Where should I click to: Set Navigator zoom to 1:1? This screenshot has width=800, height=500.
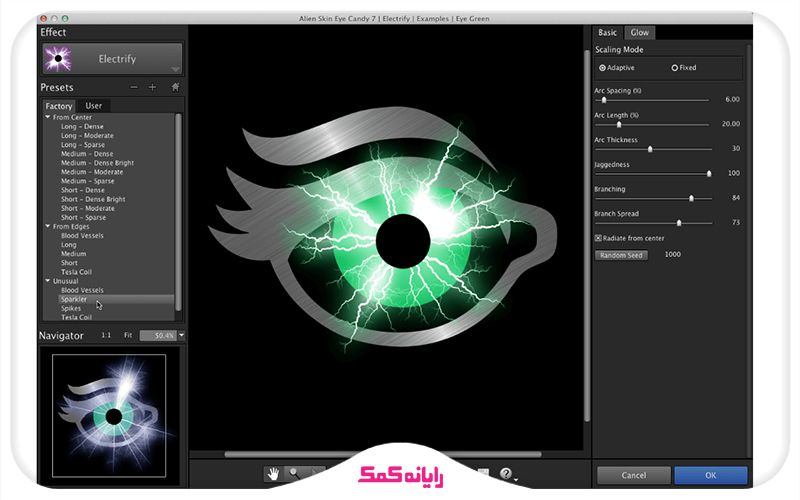pyautogui.click(x=106, y=335)
